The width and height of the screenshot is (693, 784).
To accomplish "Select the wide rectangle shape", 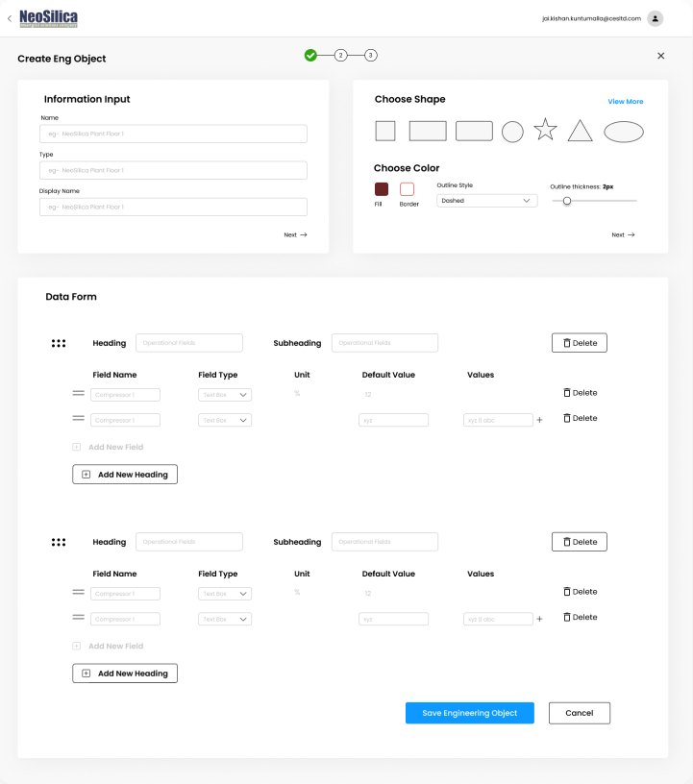I will [x=428, y=131].
